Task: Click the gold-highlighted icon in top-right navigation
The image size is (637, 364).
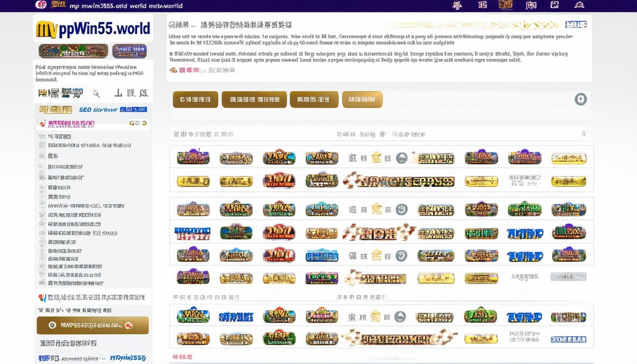Action: [x=505, y=5]
